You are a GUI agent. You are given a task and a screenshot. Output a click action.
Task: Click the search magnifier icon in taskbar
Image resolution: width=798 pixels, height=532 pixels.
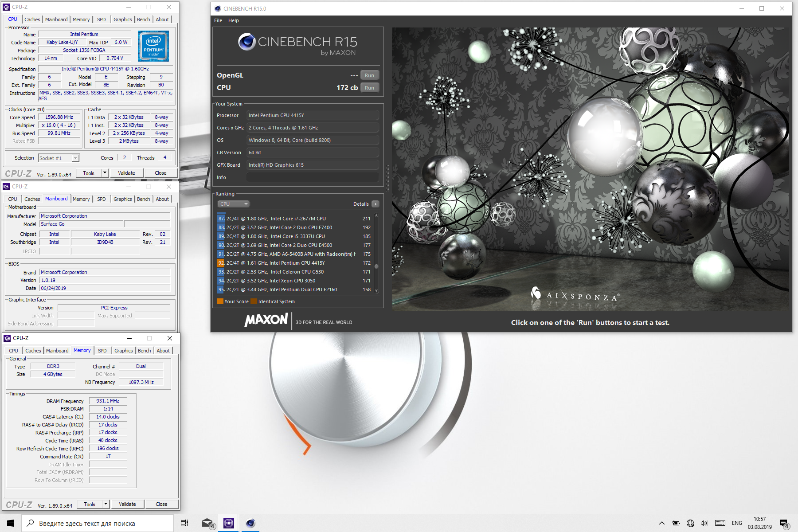[x=31, y=523]
